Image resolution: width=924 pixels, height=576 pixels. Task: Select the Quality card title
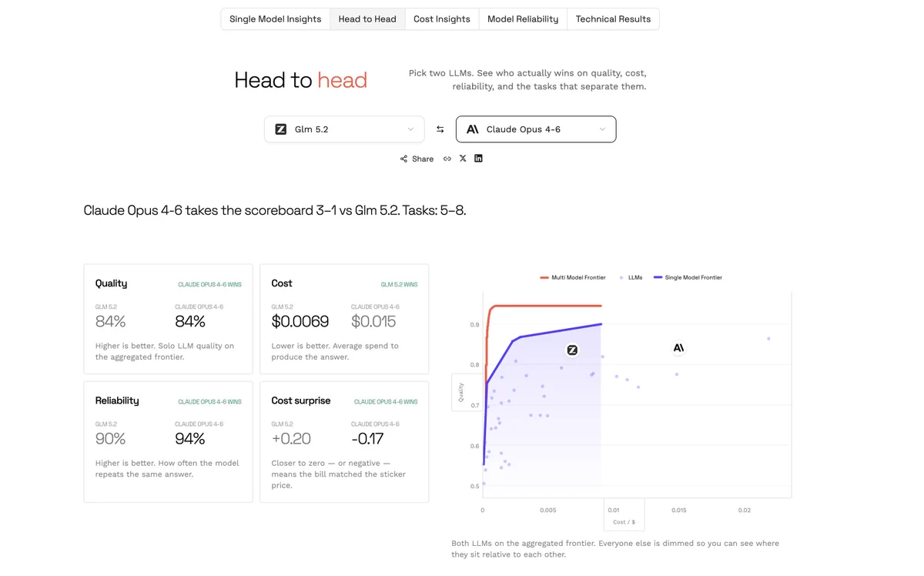coord(111,283)
